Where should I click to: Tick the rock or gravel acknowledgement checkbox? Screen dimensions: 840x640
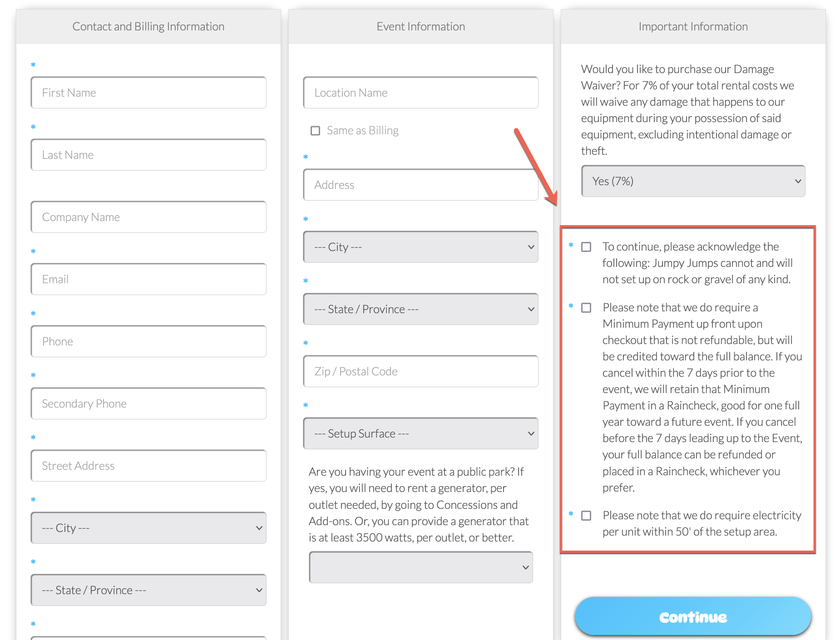click(586, 247)
